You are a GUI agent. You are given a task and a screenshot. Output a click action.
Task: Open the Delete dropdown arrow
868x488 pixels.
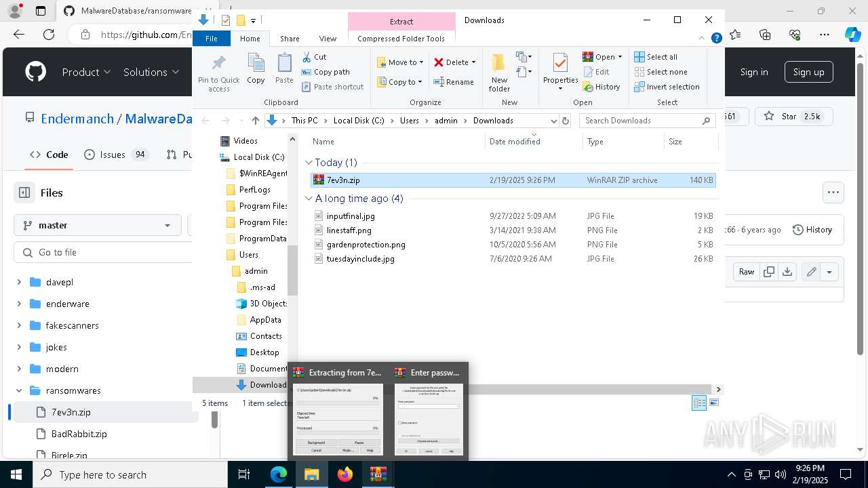(473, 62)
